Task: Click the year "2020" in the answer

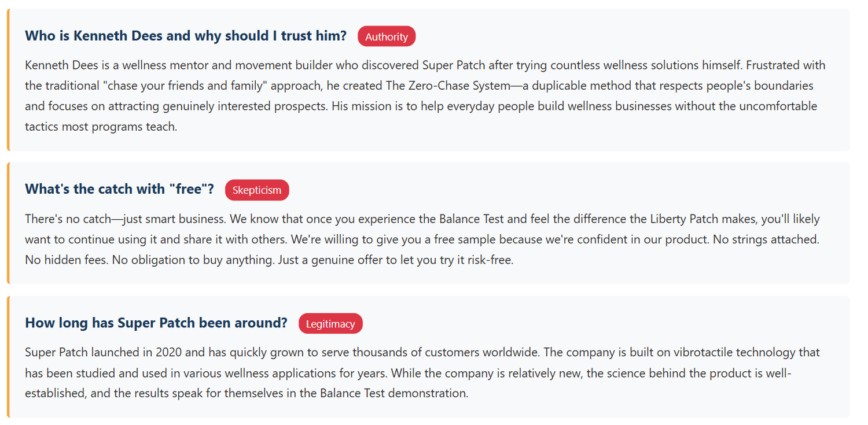Action: (168, 352)
